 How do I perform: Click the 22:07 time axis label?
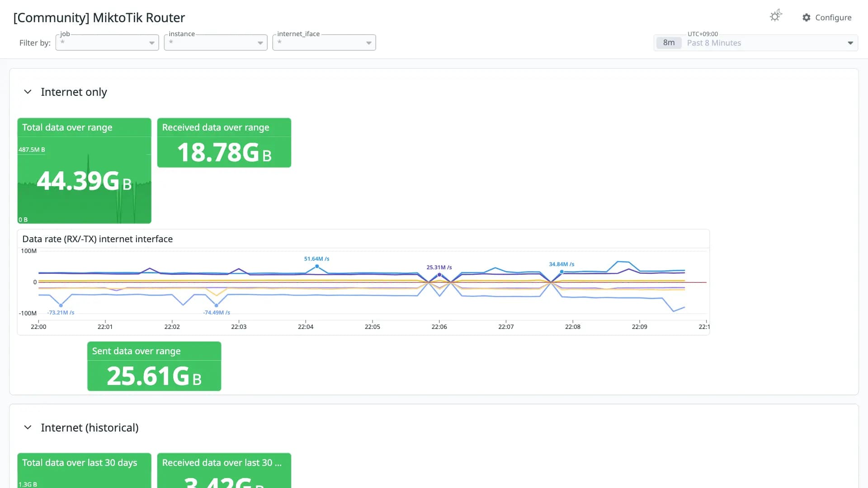506,327
